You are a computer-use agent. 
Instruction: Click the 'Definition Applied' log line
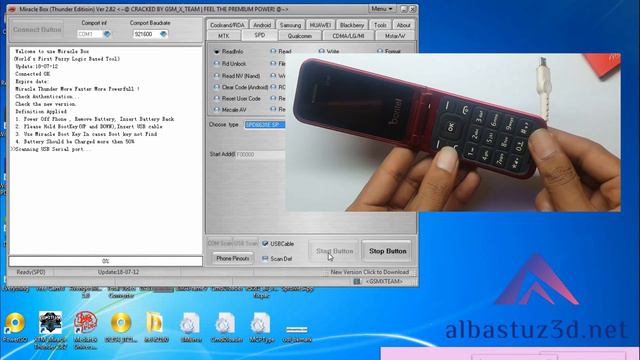41,111
